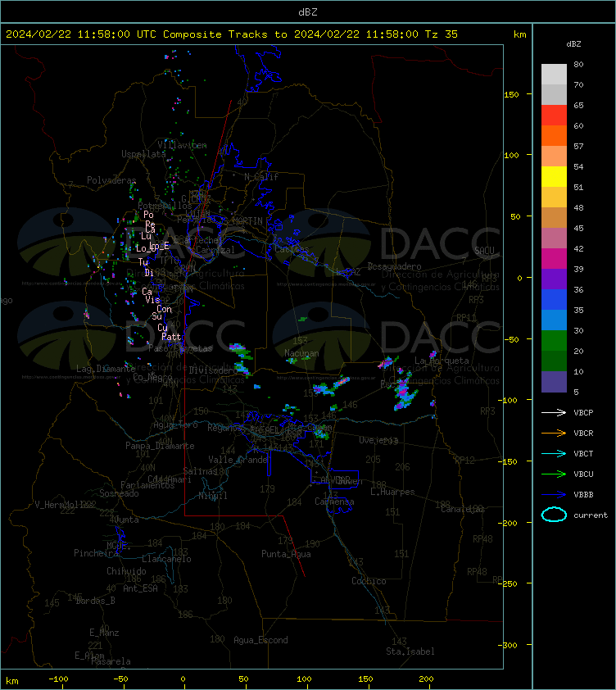Click the 'VBCU' legend label
The height and width of the screenshot is (690, 616).
click(583, 474)
